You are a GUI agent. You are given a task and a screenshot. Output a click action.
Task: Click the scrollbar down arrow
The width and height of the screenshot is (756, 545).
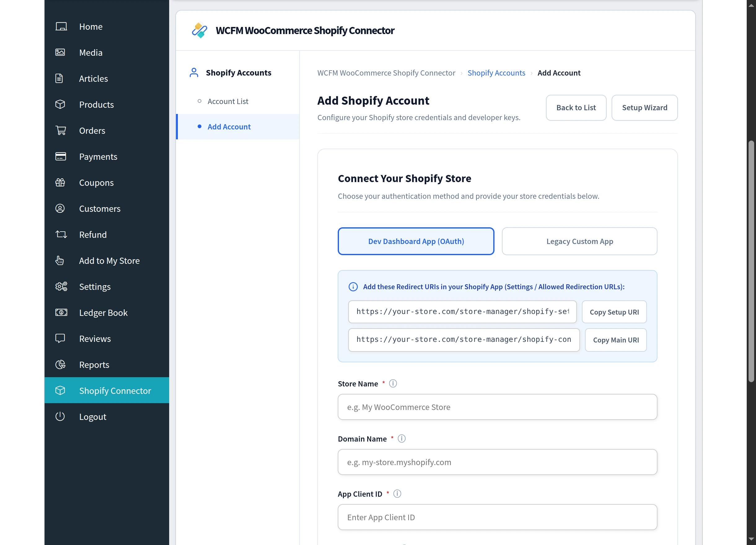pos(751,539)
